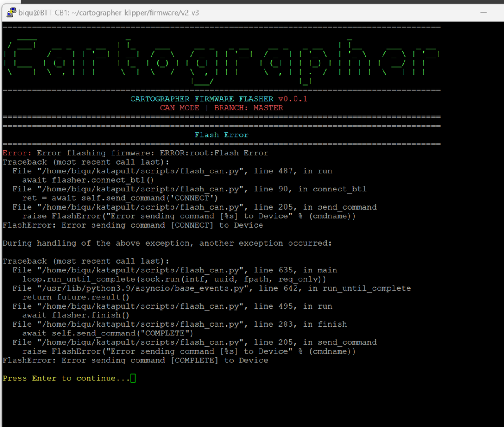The height and width of the screenshot is (427, 504).
Task: Click the 'BRANCH: MASTER' text
Action: pos(249,108)
